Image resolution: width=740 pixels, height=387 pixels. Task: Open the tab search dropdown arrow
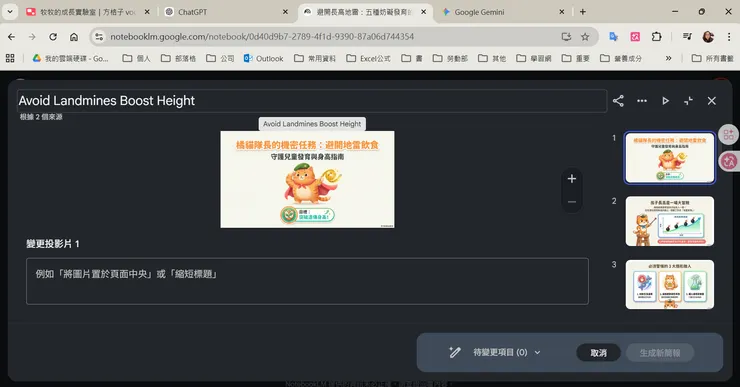click(10, 12)
